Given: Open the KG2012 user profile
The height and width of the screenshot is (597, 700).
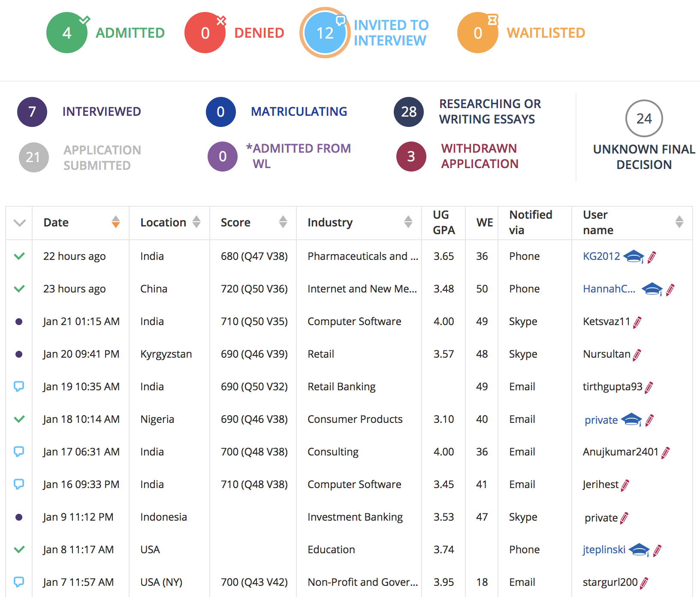Looking at the screenshot, I should tap(600, 256).
